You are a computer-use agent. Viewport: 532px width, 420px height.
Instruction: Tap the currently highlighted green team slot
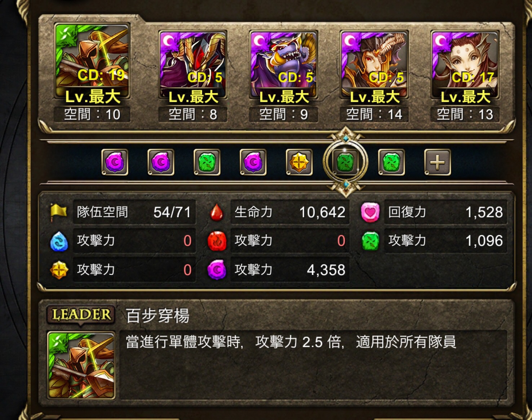[346, 162]
